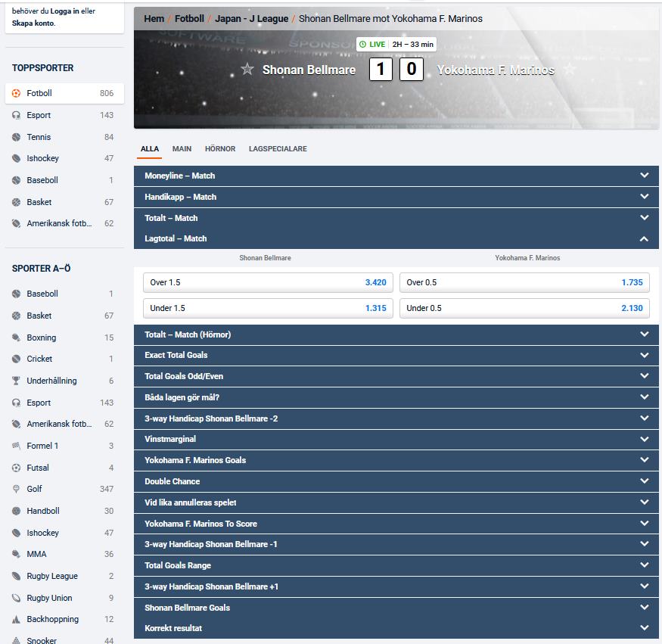
Task: Go to Fotboll in the breadcrumb
Action: pos(189,19)
